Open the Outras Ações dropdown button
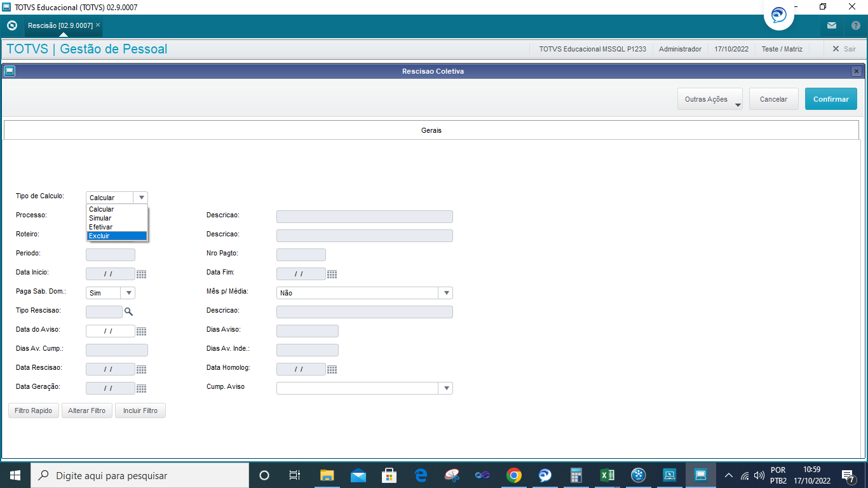 pyautogui.click(x=710, y=99)
